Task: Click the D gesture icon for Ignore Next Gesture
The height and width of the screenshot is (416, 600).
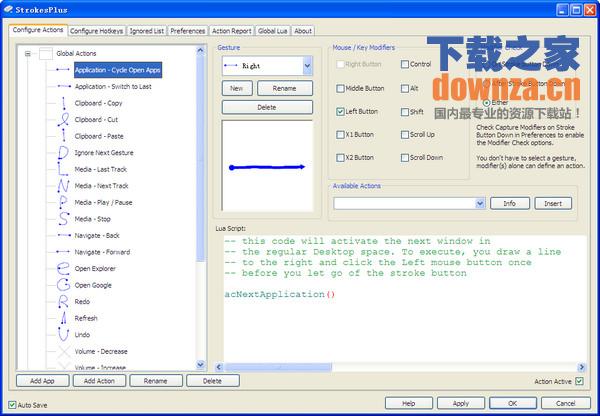Action: click(63, 152)
